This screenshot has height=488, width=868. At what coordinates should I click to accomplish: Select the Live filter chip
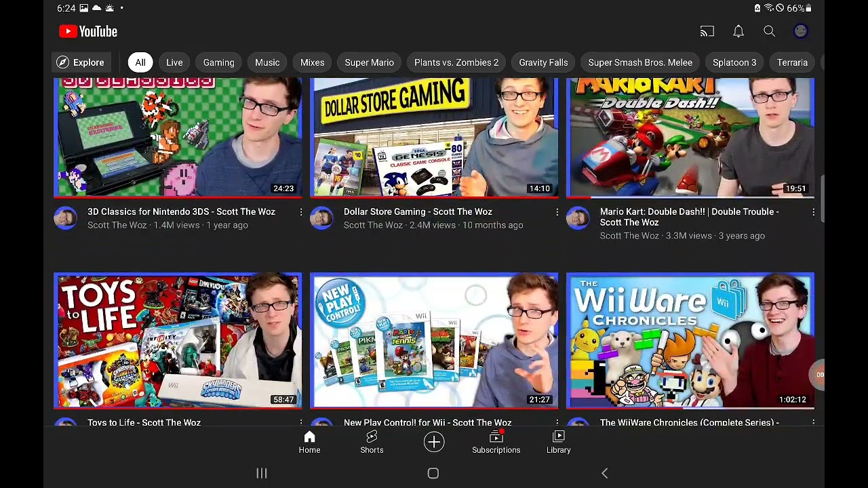pos(174,62)
